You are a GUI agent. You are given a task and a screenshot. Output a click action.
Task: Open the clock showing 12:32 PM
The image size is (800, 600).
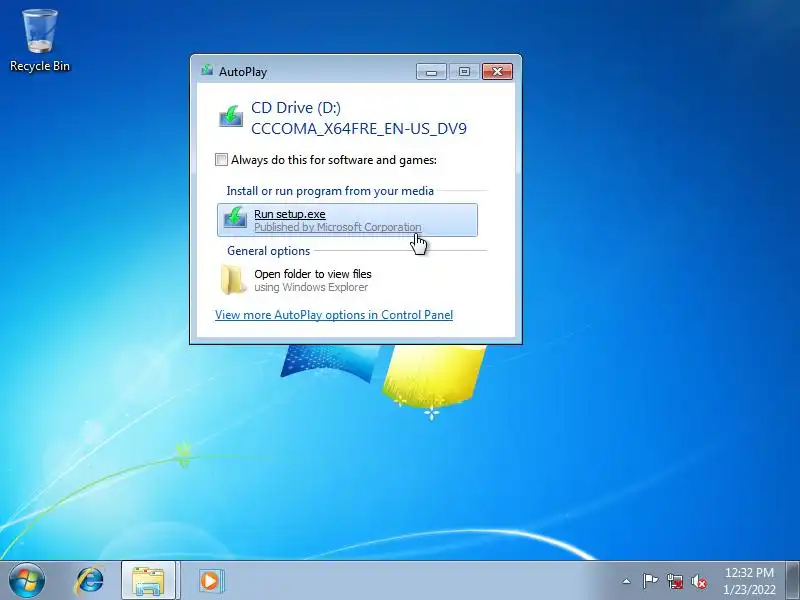pos(749,581)
